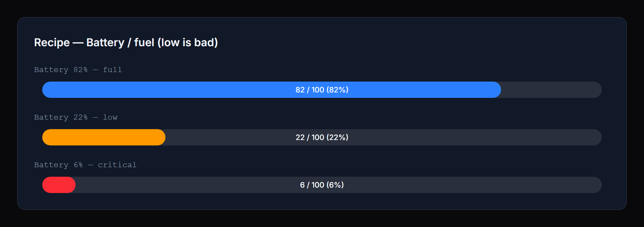Click the '82 / 100 (82%)' text

click(321, 90)
